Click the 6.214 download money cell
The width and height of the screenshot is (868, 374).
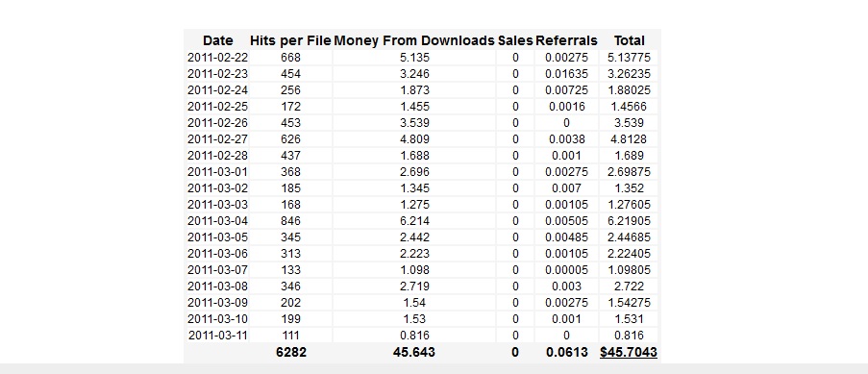click(x=414, y=221)
